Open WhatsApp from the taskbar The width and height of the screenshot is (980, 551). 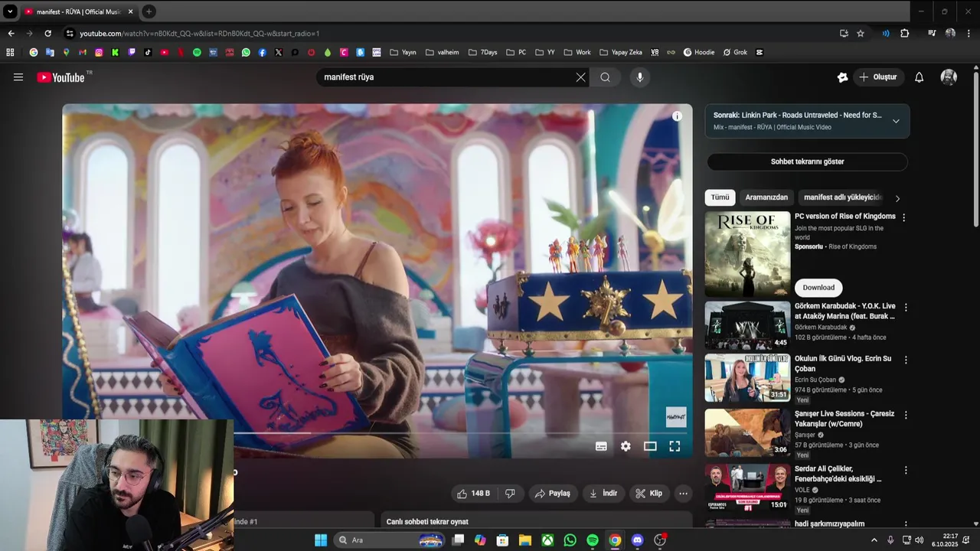(570, 540)
